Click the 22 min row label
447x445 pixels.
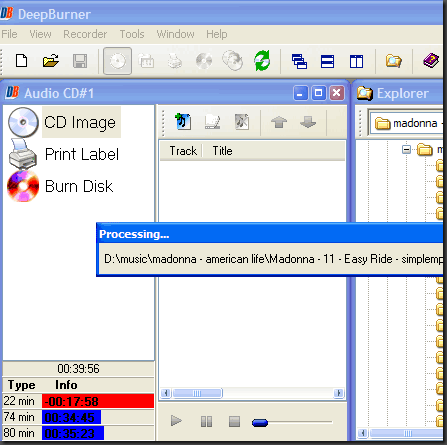[19, 401]
